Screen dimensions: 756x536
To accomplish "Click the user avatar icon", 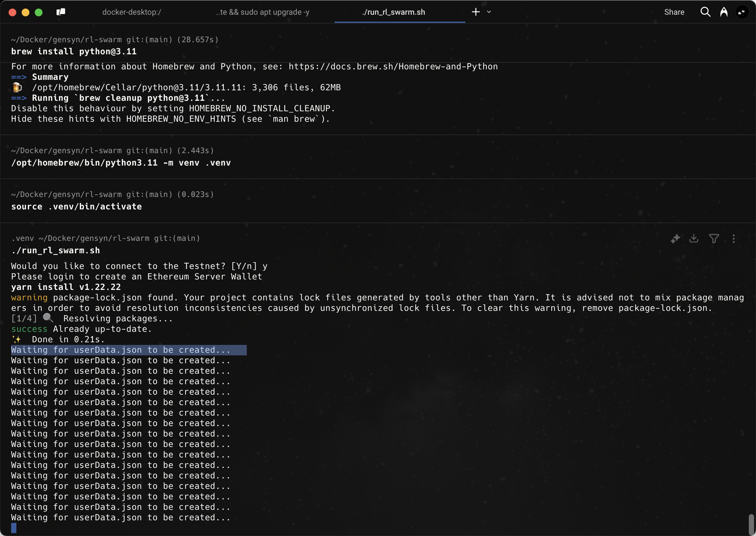I will [742, 12].
